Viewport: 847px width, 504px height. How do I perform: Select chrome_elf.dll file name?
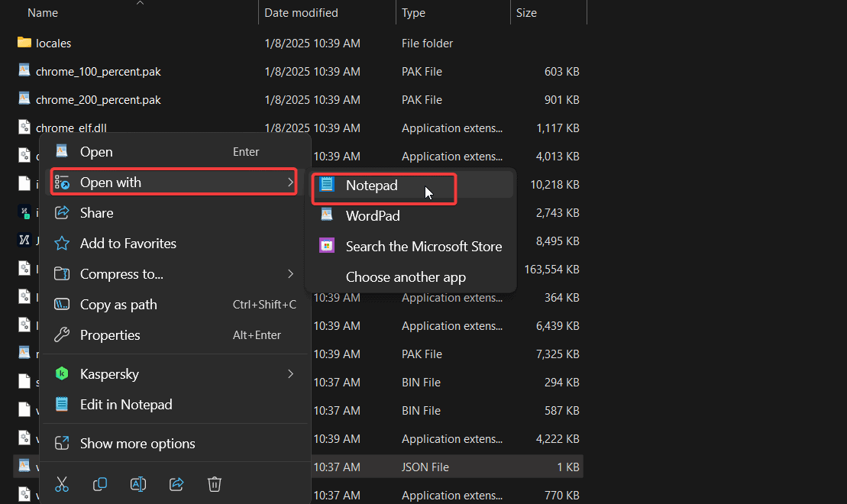[x=71, y=128]
